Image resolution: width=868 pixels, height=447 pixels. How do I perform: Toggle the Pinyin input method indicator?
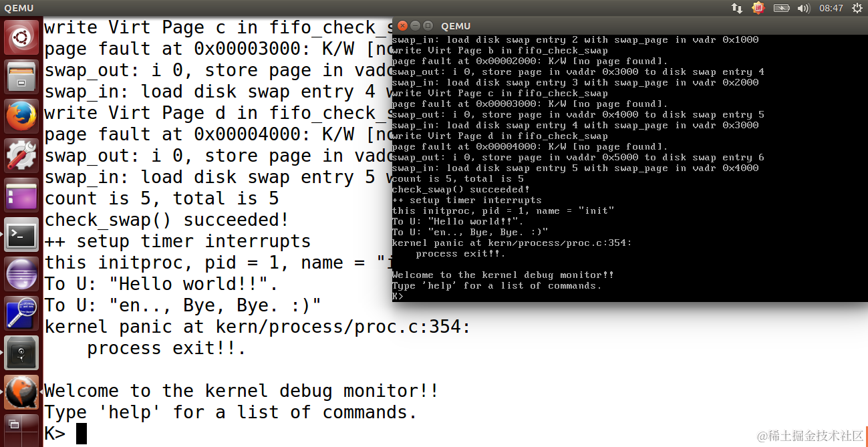point(758,8)
